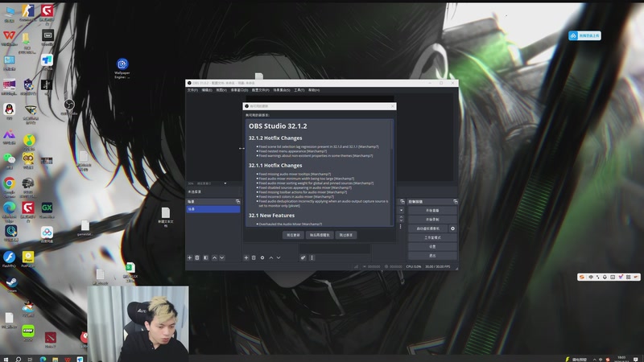Open 编辑(E) Edit menu in OBS
The image size is (644, 362).
[x=207, y=90]
